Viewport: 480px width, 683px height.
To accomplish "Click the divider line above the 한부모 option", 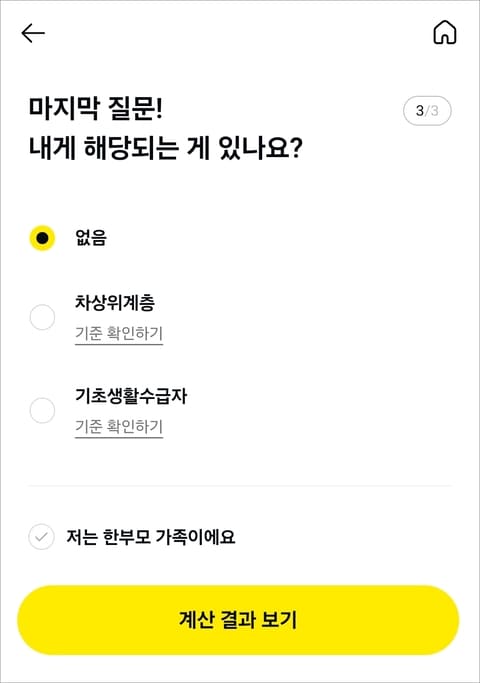I will pyautogui.click(x=240, y=485).
